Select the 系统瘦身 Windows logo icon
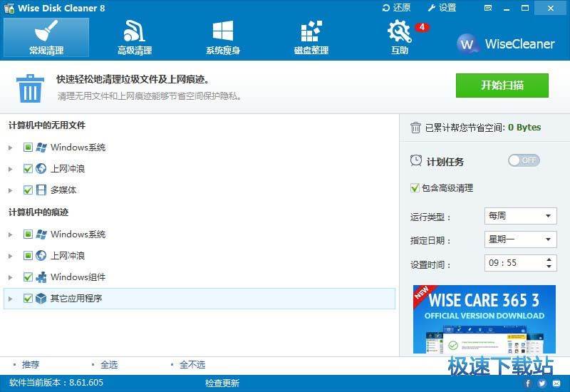This screenshot has width=570, height=392. tap(223, 33)
